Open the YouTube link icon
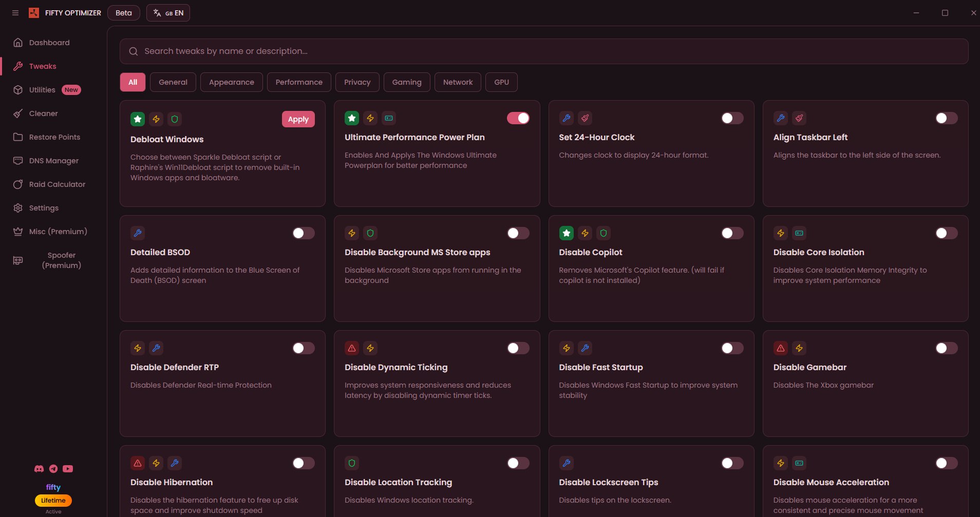The width and height of the screenshot is (980, 517). [68, 469]
